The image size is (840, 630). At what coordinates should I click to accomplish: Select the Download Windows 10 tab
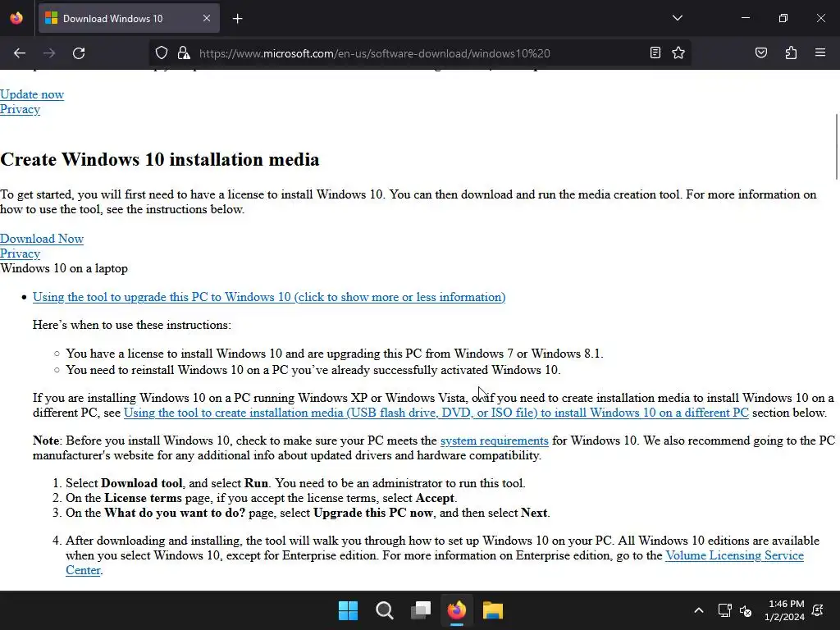(129, 18)
